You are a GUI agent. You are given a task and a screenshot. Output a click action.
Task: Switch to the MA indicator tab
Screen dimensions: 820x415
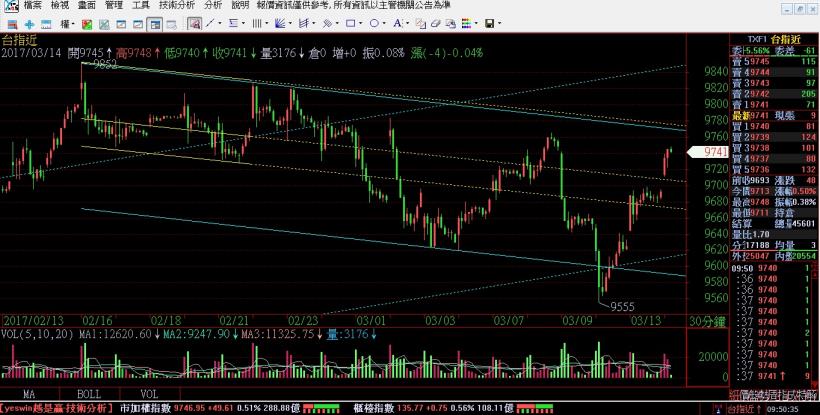(x=31, y=394)
